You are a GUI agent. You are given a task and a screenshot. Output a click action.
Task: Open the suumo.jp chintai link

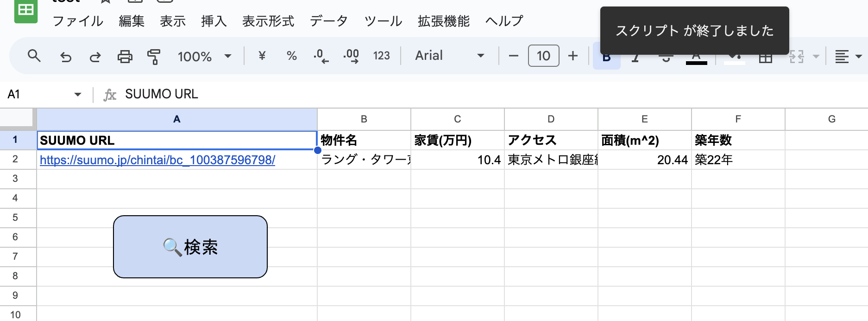click(x=157, y=160)
